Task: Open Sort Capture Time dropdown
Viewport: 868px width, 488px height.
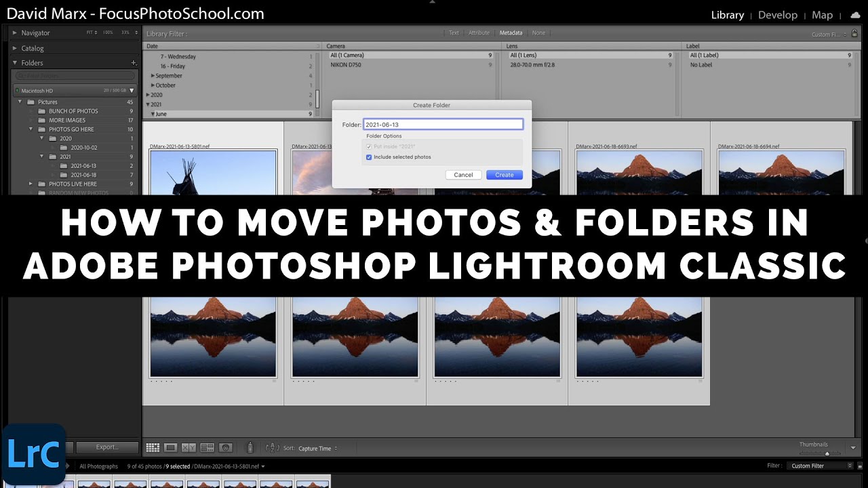Action: click(x=318, y=448)
